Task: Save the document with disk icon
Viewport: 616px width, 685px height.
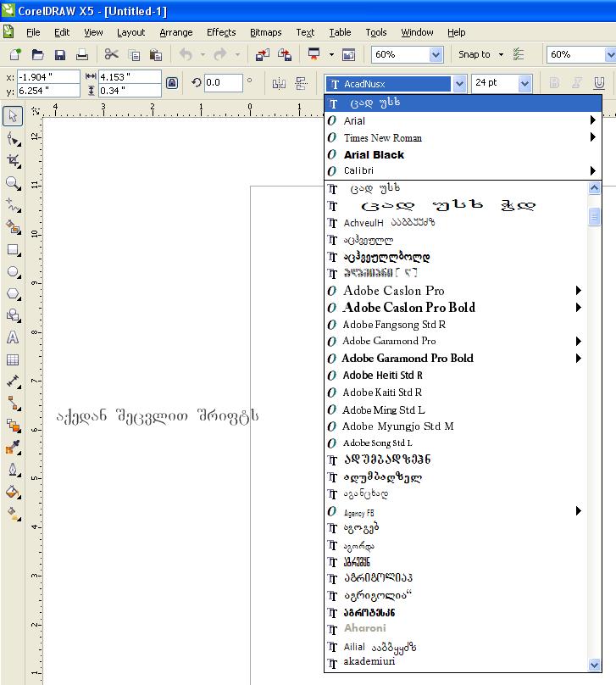Action: pos(60,54)
